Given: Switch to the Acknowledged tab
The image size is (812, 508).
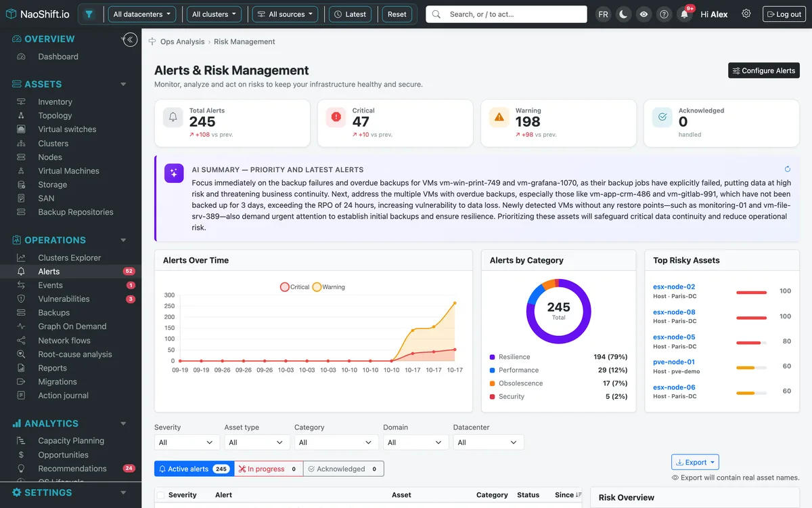Looking at the screenshot, I should pos(344,469).
